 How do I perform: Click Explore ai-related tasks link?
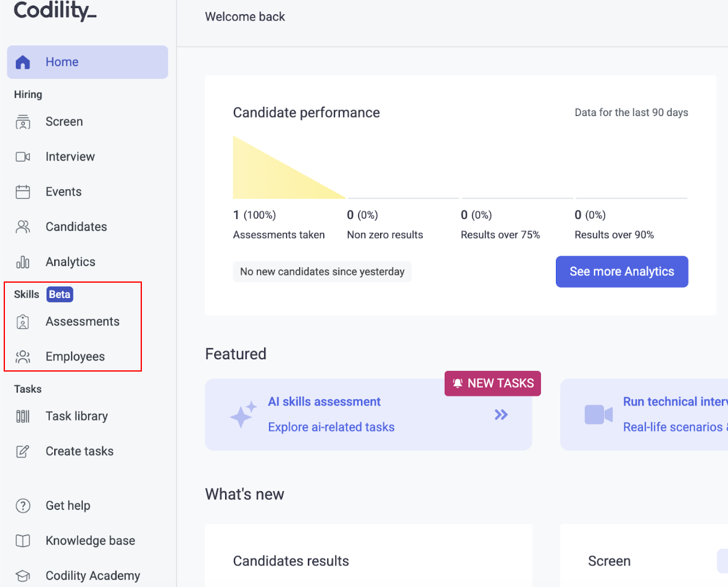[x=331, y=427]
